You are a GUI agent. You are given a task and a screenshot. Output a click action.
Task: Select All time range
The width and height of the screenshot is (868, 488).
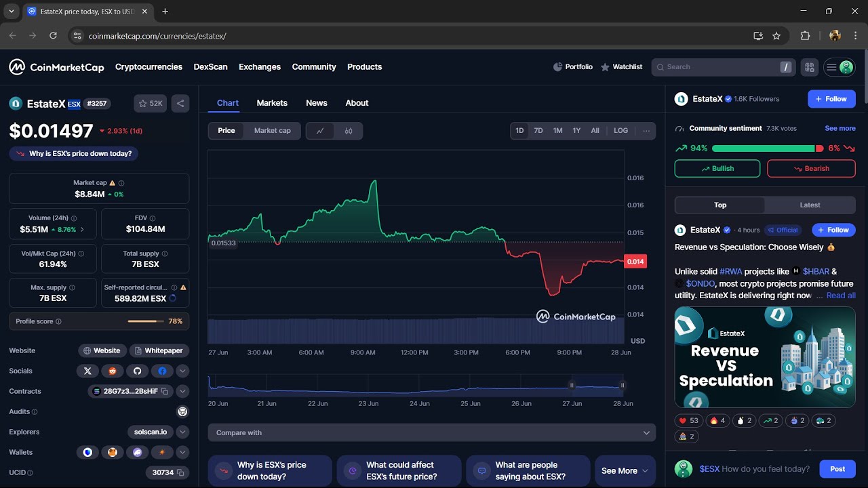pos(595,131)
